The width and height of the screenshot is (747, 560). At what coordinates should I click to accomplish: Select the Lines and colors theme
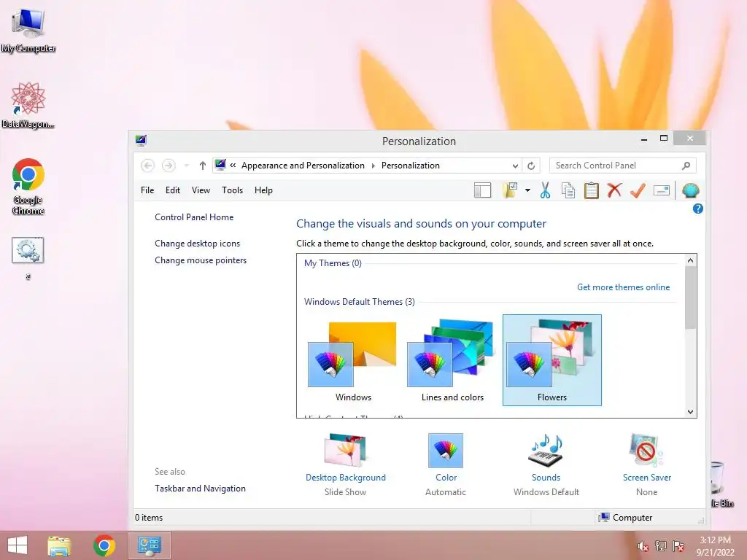[452, 360]
